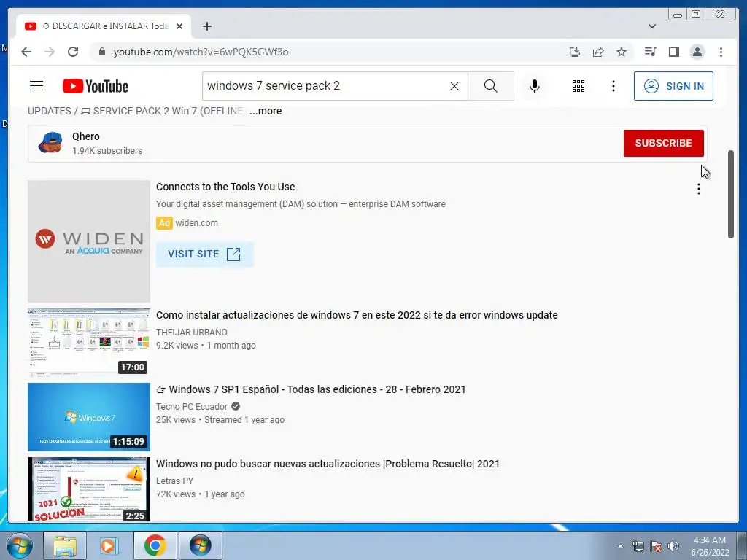The image size is (747, 560).
Task: Open Widen ad options three-dot menu
Action: coord(698,189)
